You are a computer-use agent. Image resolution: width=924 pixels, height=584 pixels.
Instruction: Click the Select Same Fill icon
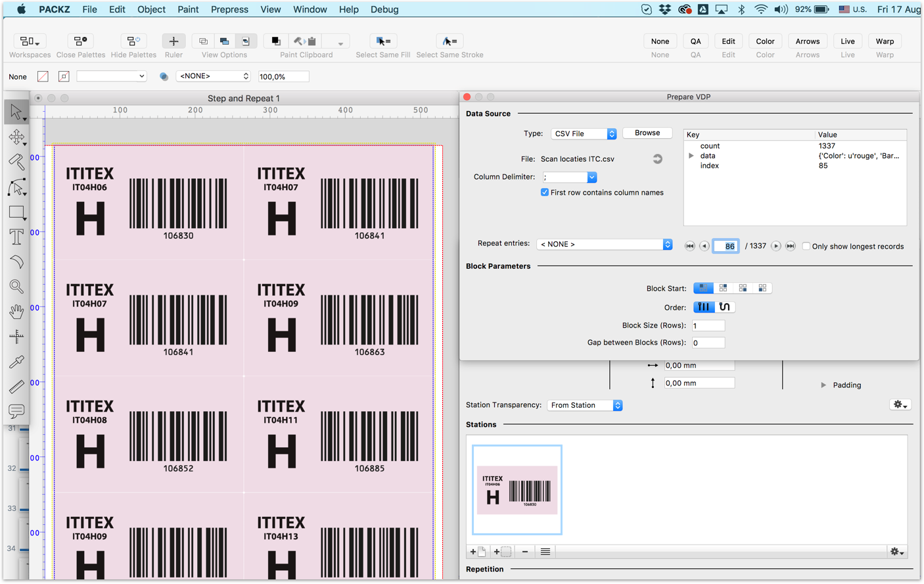383,41
